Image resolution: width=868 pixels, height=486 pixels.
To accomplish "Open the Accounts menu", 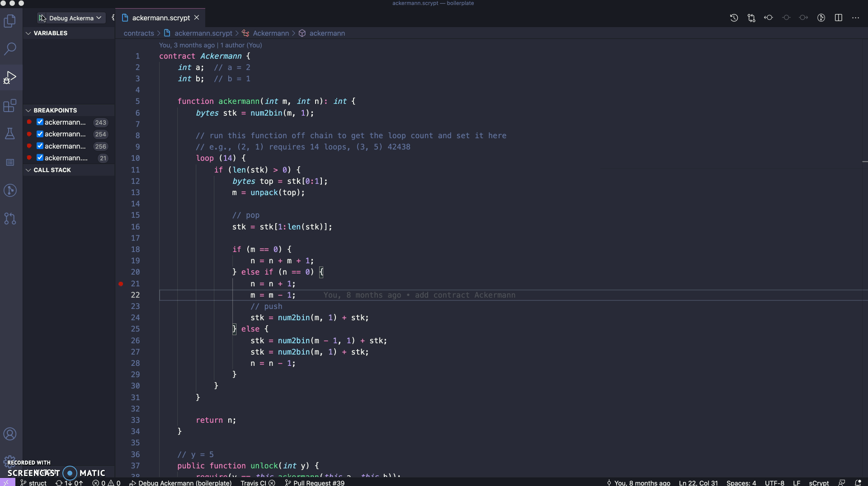I will 10,434.
